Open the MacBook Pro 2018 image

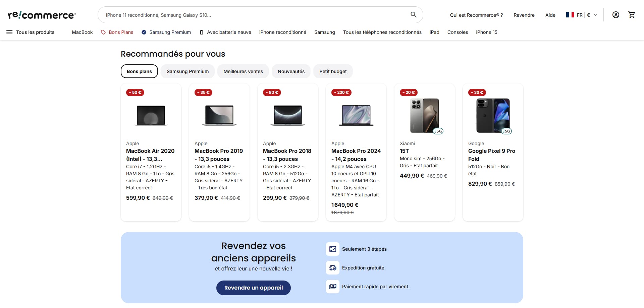click(x=288, y=115)
